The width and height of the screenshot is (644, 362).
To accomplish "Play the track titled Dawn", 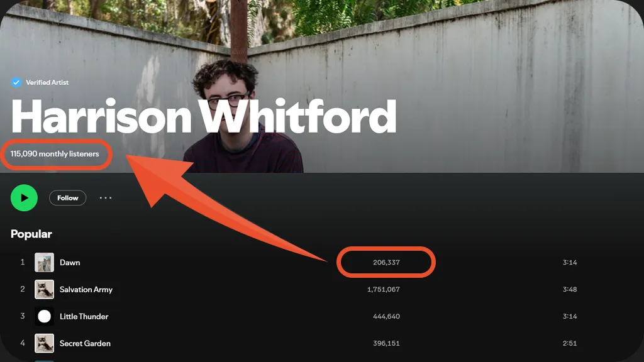I will click(x=70, y=263).
